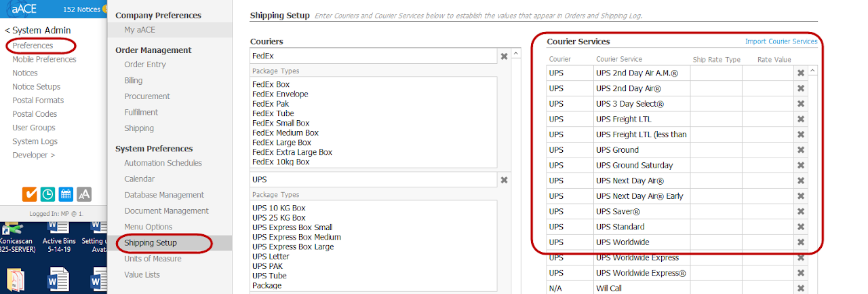
Task: Delete the UPS Next Day Air Early row
Action: pyautogui.click(x=801, y=196)
